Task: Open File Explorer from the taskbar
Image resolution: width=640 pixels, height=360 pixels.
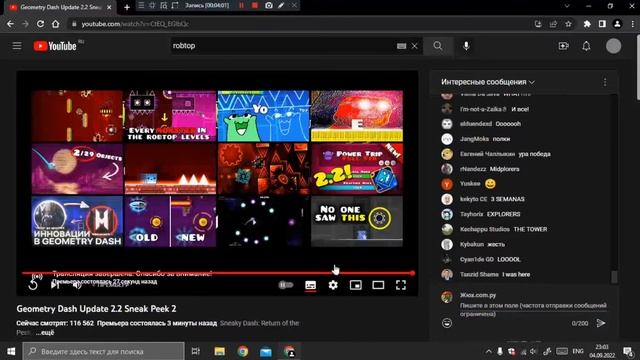Action: click(x=220, y=351)
